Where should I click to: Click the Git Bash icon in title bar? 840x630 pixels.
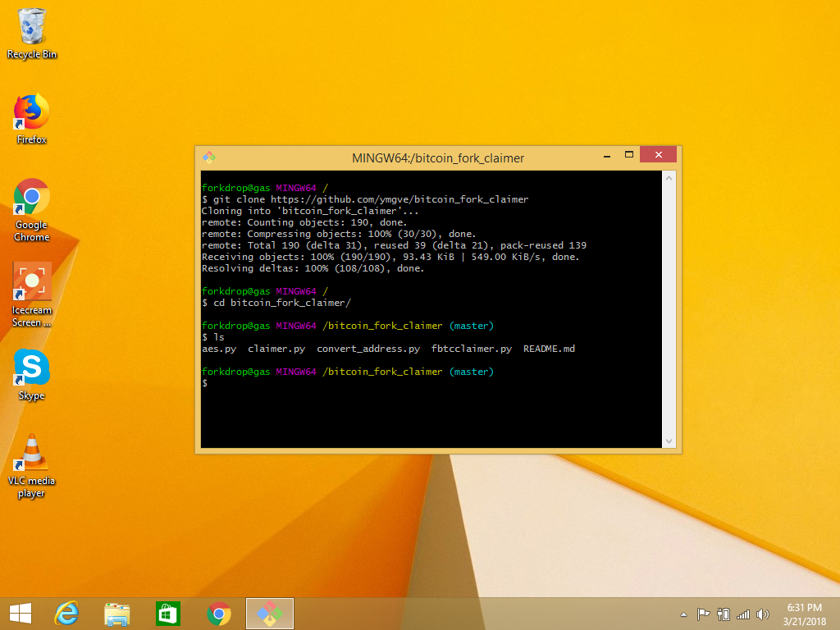click(x=209, y=157)
